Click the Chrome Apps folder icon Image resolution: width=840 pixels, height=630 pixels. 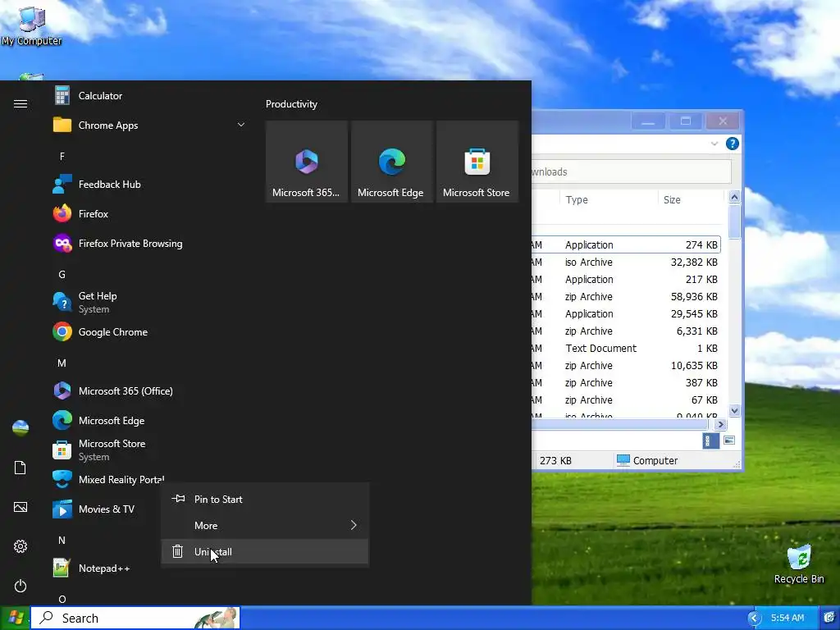click(62, 125)
